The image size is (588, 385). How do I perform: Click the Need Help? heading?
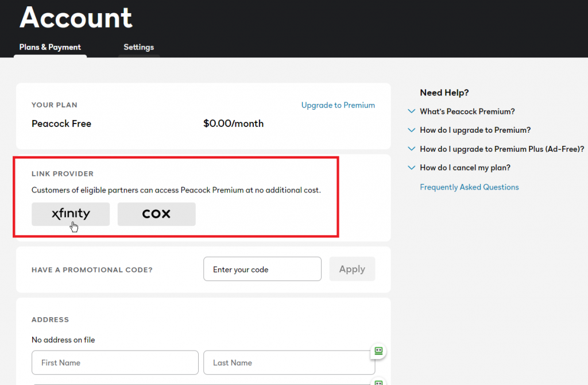click(x=444, y=93)
